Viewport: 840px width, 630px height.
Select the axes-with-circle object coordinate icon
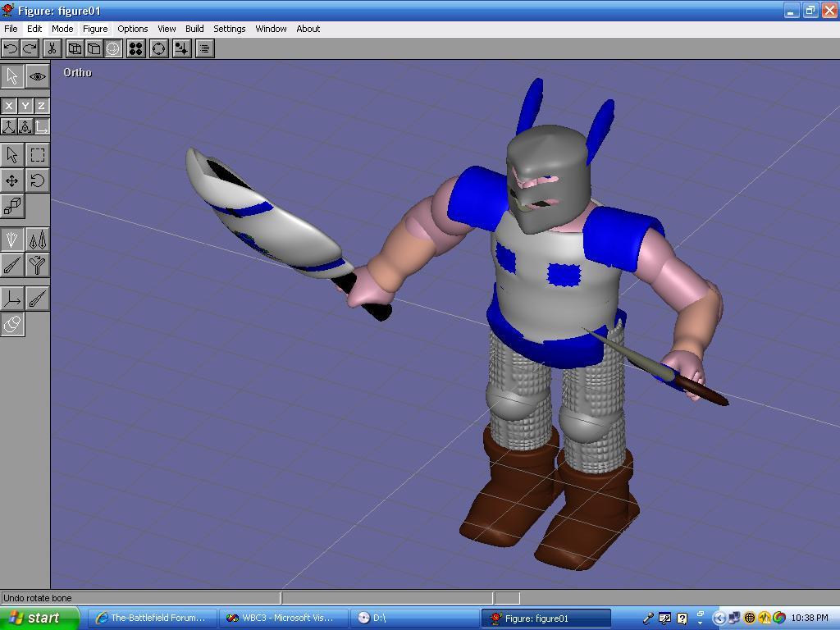point(25,126)
